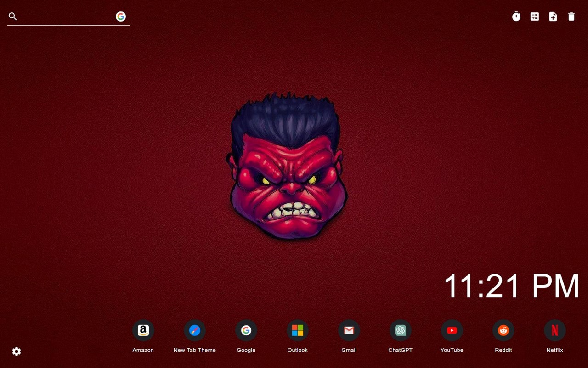Screen dimensions: 588x368
Task: Open the Google shortcut in the dock
Action: [x=246, y=330]
